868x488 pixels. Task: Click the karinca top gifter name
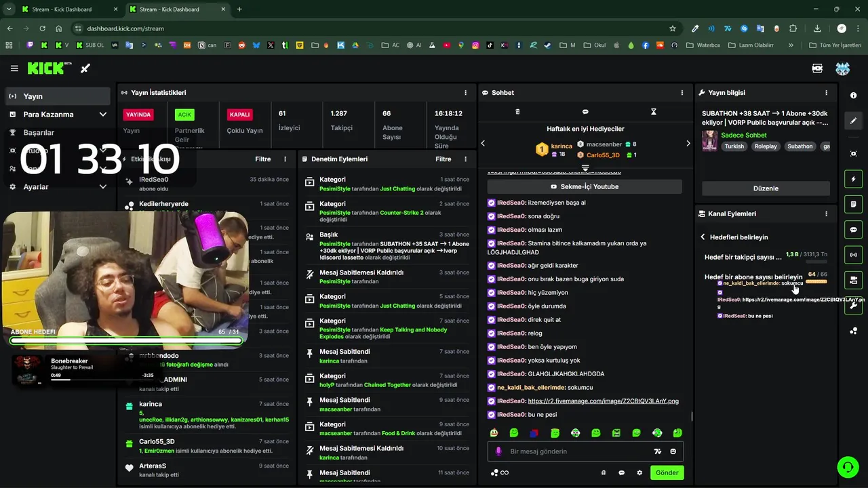click(561, 146)
